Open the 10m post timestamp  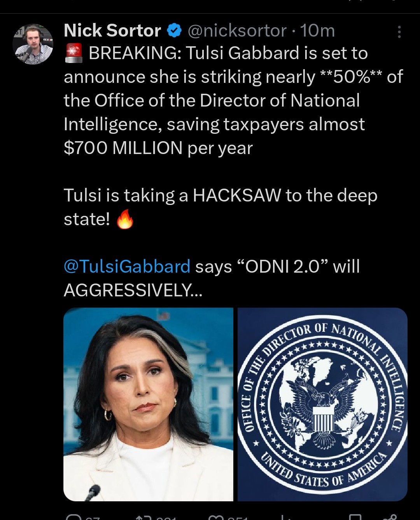(317, 31)
